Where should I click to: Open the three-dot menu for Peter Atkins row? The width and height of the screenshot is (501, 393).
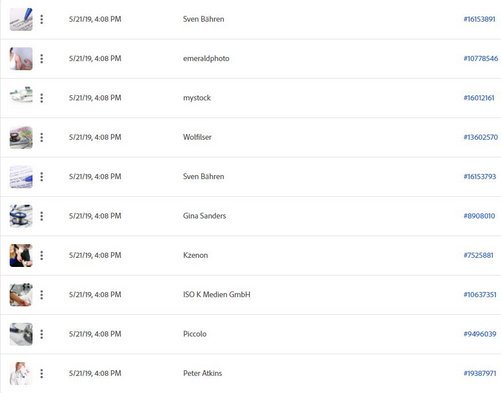point(42,373)
